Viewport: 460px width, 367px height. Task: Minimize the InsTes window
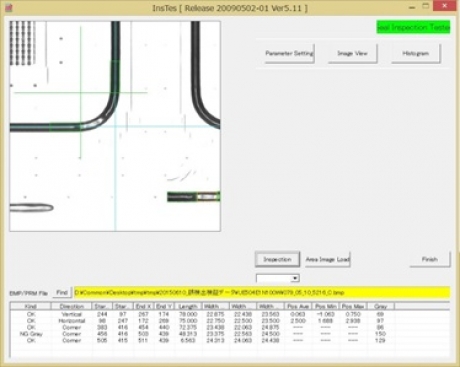(412, 7)
